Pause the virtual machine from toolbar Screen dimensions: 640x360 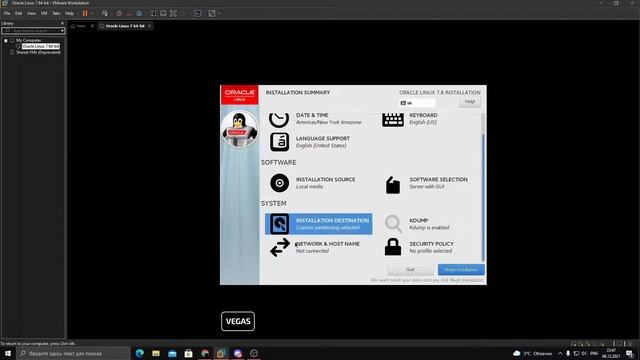pyautogui.click(x=85, y=13)
